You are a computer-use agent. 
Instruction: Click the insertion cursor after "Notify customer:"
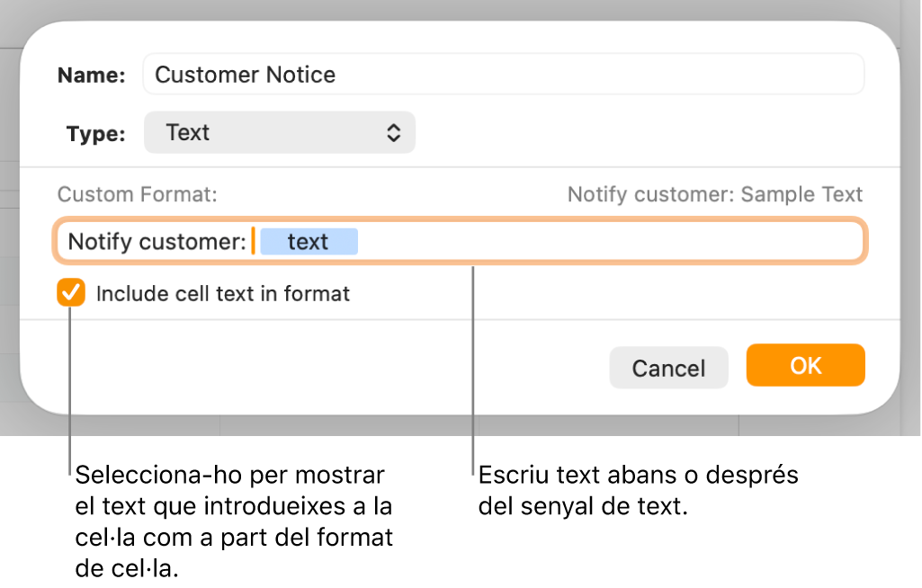[255, 241]
